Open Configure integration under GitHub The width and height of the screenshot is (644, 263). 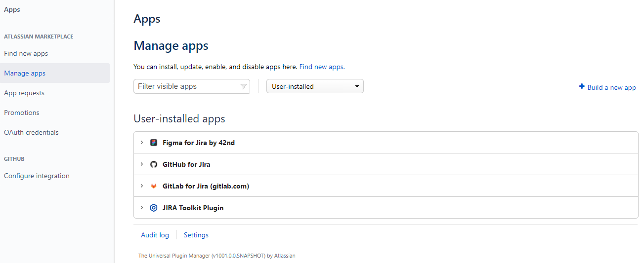pyautogui.click(x=37, y=176)
